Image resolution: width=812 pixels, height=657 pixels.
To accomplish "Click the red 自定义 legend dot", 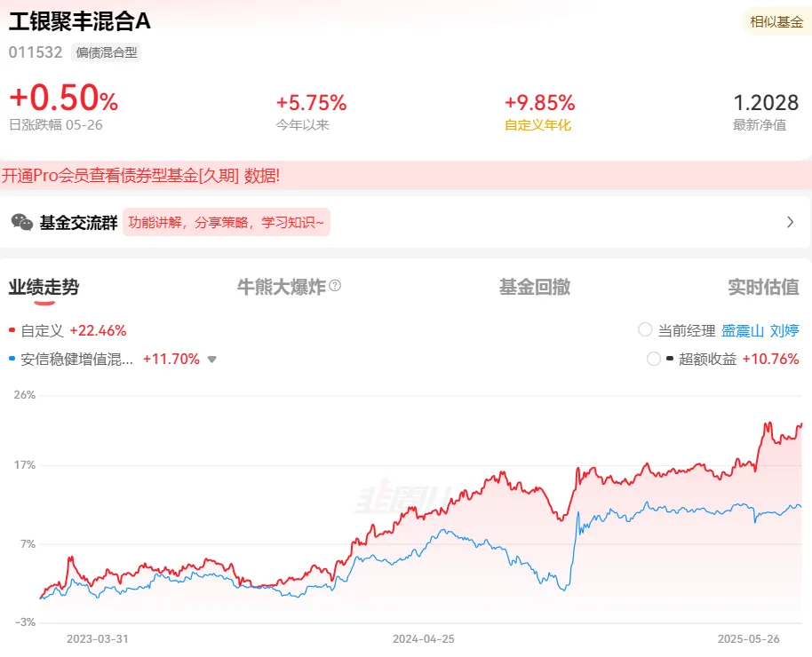I will [x=12, y=329].
